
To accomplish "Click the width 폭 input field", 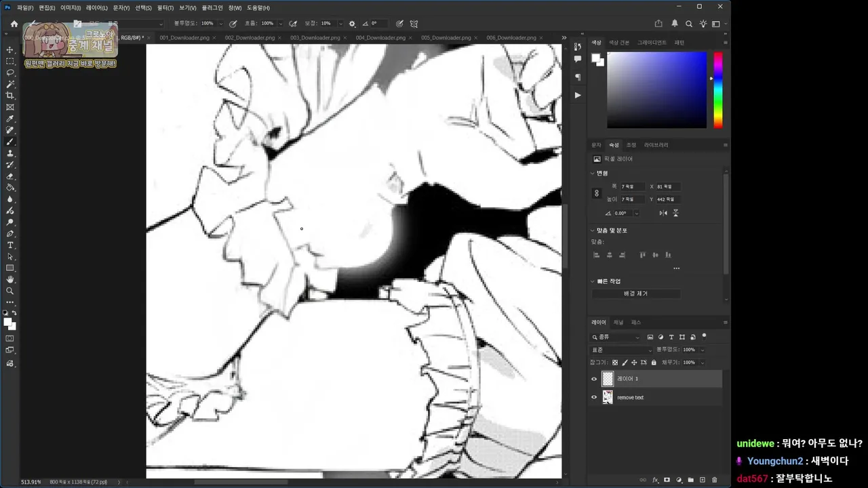I will (x=633, y=186).
